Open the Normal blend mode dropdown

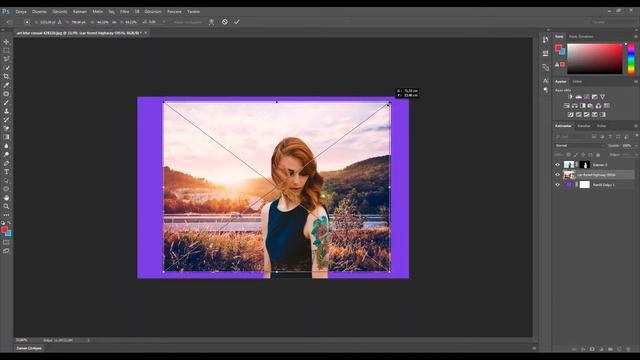579,146
